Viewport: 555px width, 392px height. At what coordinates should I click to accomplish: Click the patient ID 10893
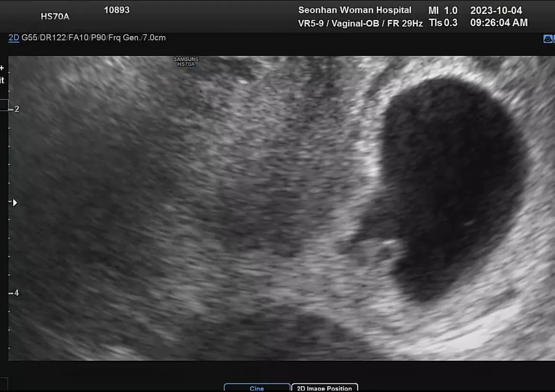(x=117, y=10)
